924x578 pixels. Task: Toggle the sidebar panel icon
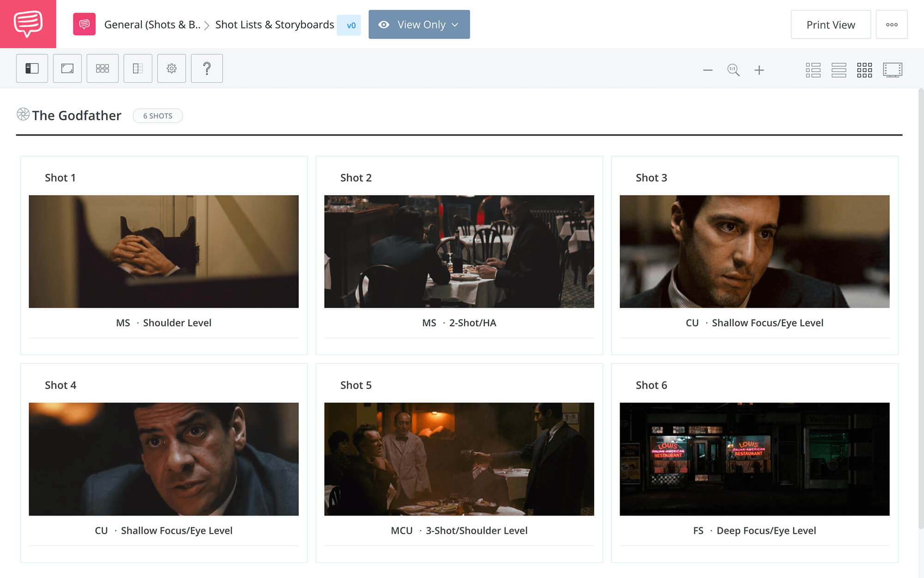point(32,68)
